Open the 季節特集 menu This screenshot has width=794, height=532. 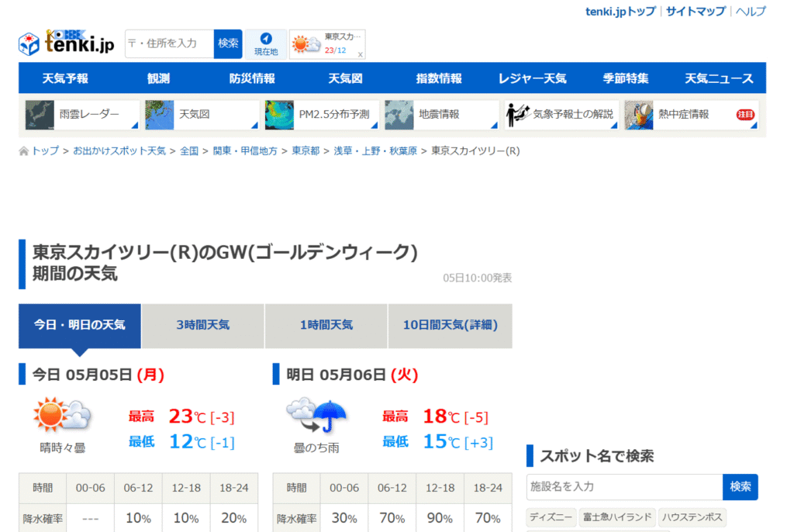tap(626, 78)
